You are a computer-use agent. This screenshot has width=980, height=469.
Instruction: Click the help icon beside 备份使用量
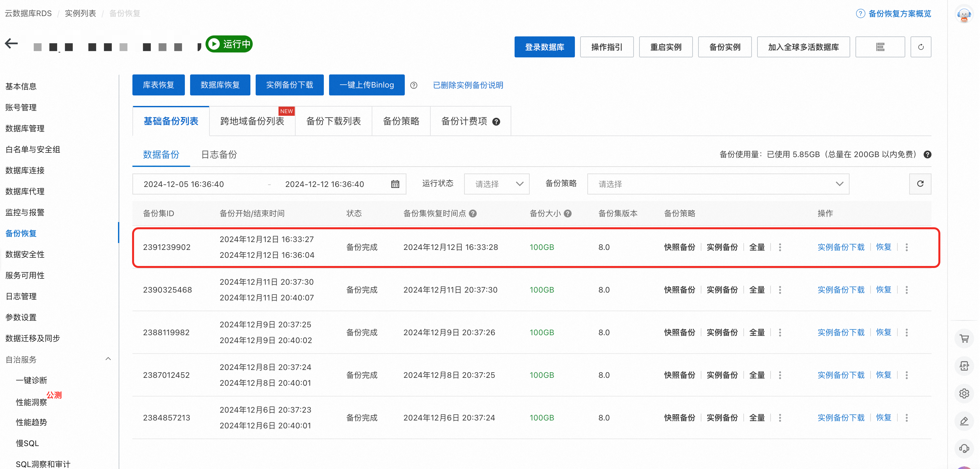click(928, 154)
